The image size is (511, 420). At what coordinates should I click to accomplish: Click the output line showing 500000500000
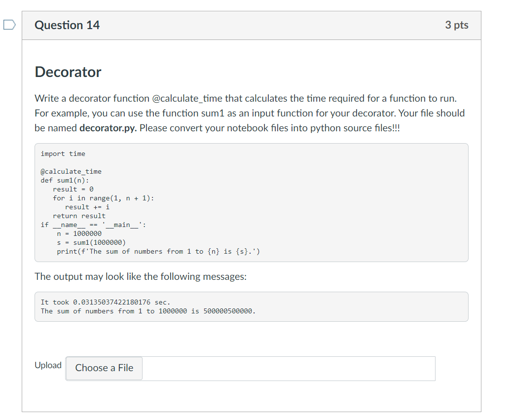[x=148, y=311]
